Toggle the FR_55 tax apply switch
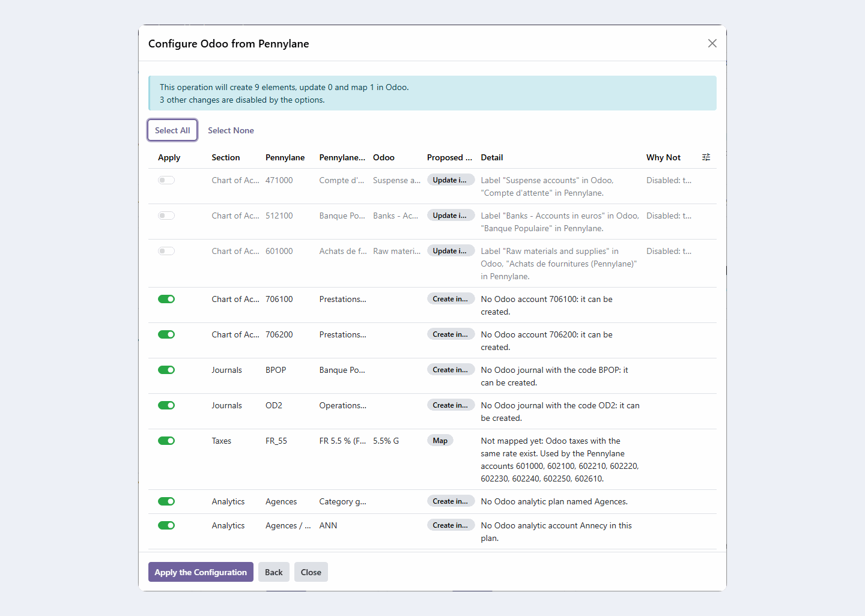The width and height of the screenshot is (865, 616). tap(166, 441)
